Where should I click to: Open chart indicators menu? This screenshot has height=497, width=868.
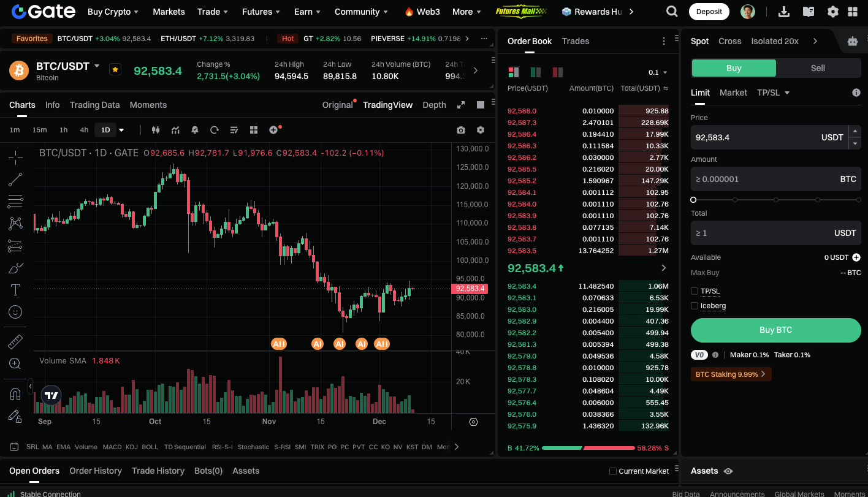[175, 130]
